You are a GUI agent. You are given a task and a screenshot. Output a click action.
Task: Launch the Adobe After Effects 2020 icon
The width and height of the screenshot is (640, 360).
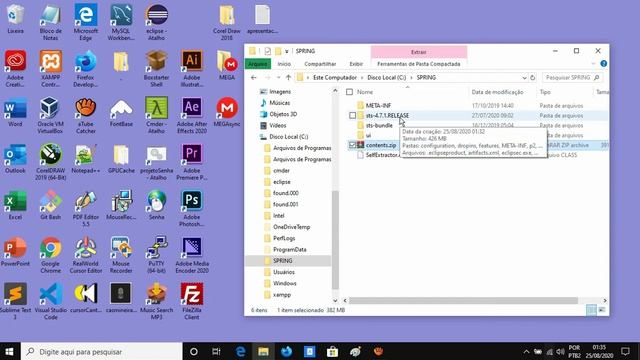point(192,116)
